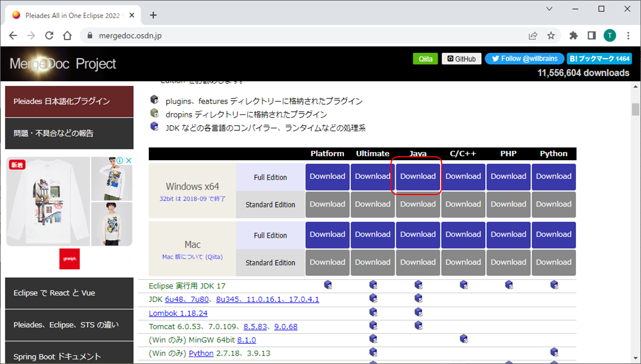The width and height of the screenshot is (641, 364).
Task: Open the Chrome three-dot menu
Action: 628,35
